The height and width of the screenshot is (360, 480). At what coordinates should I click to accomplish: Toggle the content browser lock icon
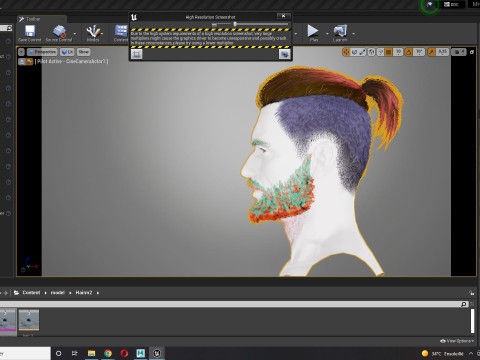click(x=471, y=293)
